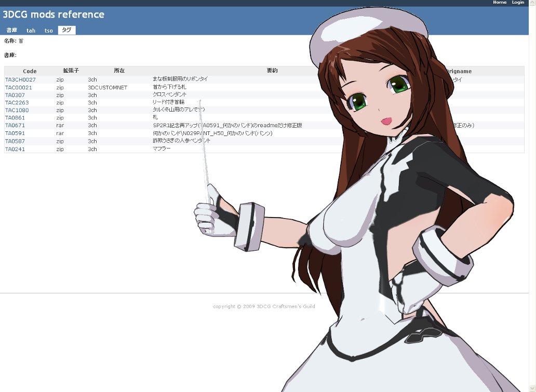The height and width of the screenshot is (392, 536).
Task: Open the TA0307 mod entry
Action: click(15, 95)
